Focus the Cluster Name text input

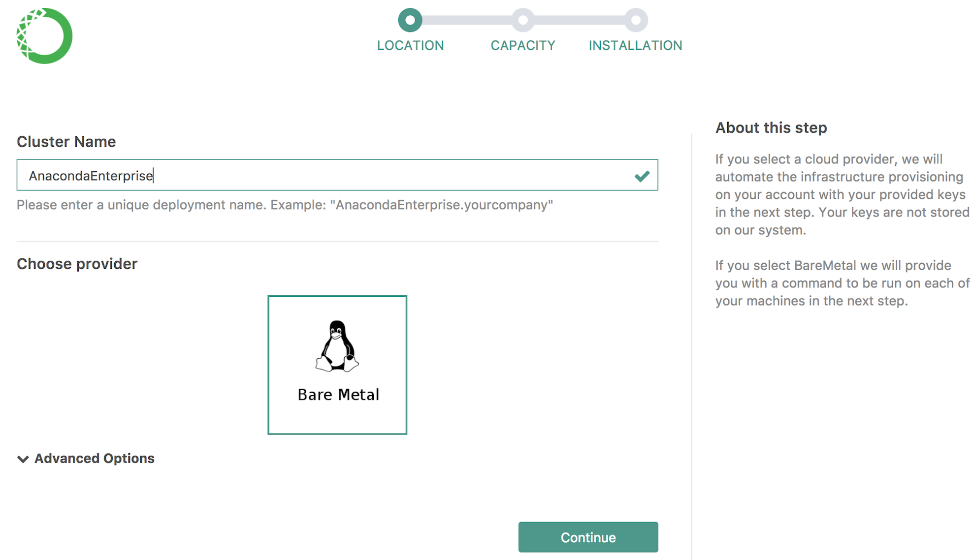[x=325, y=175]
